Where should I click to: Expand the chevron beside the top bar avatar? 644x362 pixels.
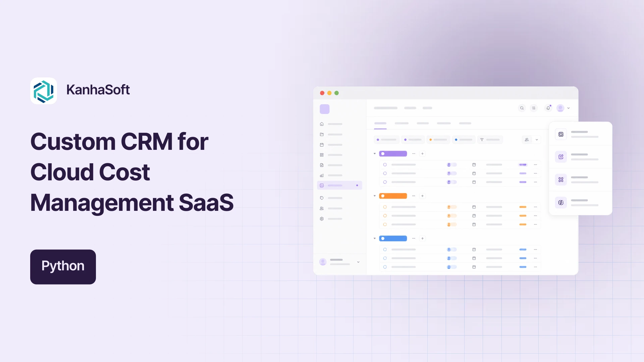(x=569, y=108)
